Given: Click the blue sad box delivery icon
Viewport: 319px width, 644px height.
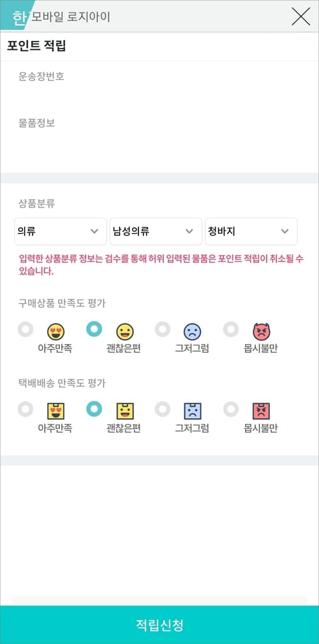Looking at the screenshot, I should 192,411.
